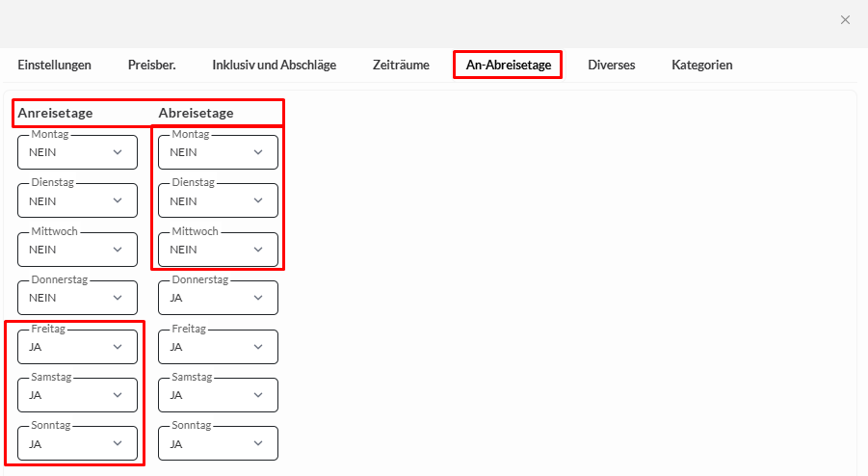Image resolution: width=868 pixels, height=476 pixels.
Task: Expand Abreisetage Sonntag dropdown
Action: [218, 444]
